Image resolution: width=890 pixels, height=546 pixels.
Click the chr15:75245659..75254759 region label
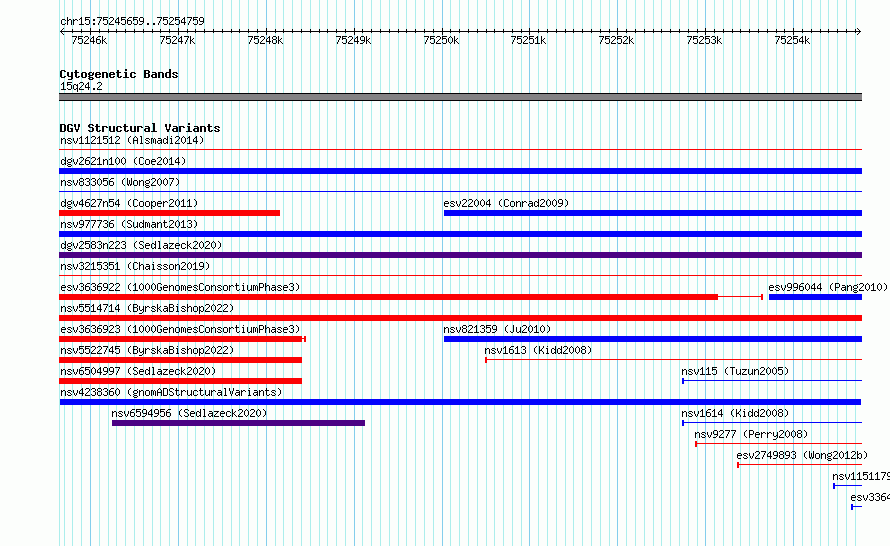pos(132,22)
